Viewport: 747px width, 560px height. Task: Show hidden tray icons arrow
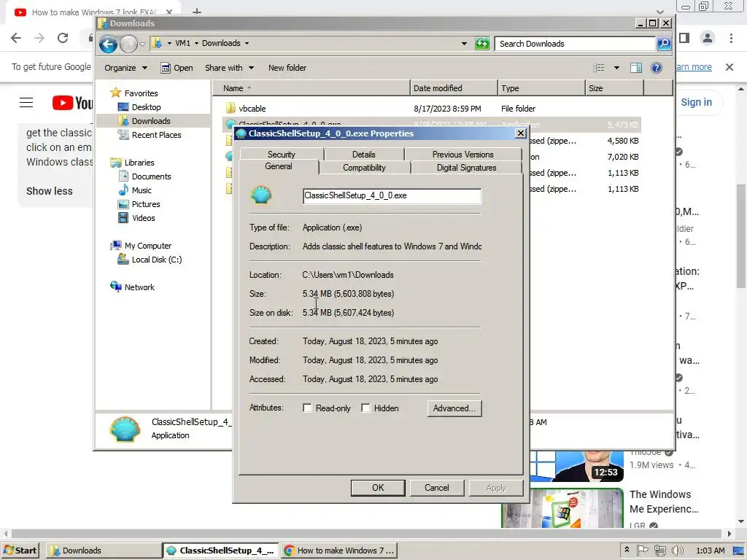[627, 550]
